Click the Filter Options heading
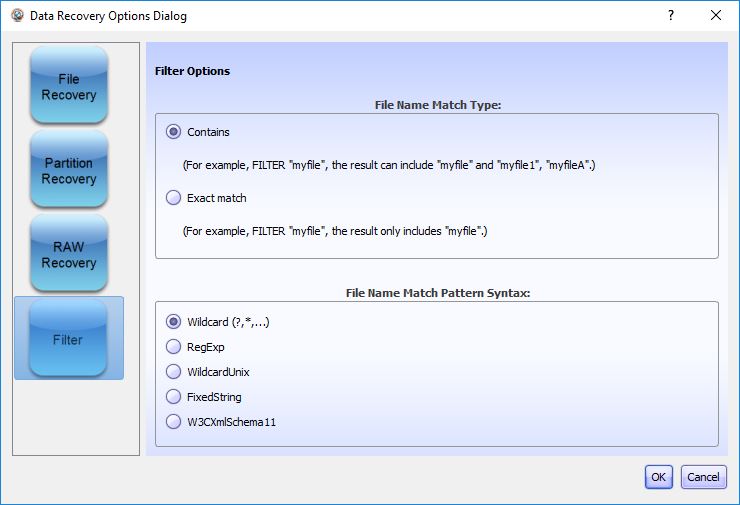The height and width of the screenshot is (505, 740). [193, 71]
